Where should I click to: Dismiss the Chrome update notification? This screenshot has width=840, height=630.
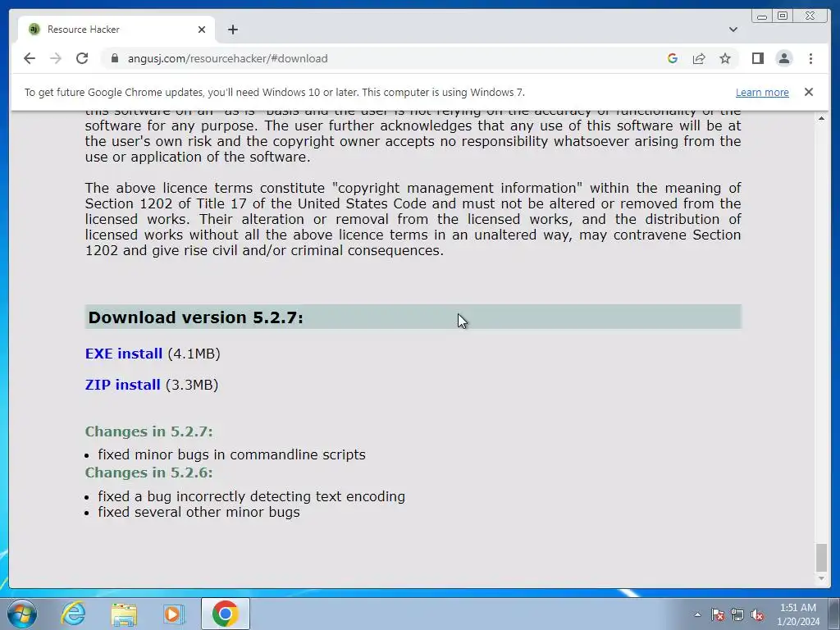[x=808, y=92]
